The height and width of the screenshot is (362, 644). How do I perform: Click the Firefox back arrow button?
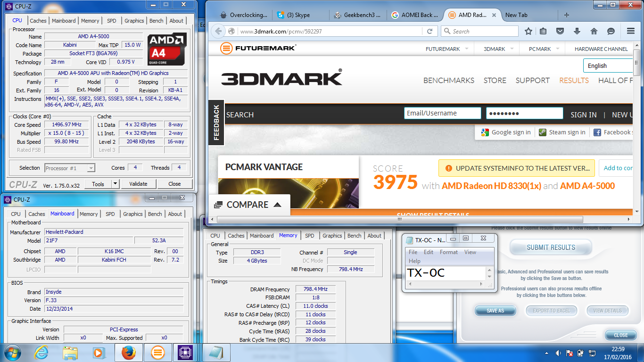tap(218, 32)
